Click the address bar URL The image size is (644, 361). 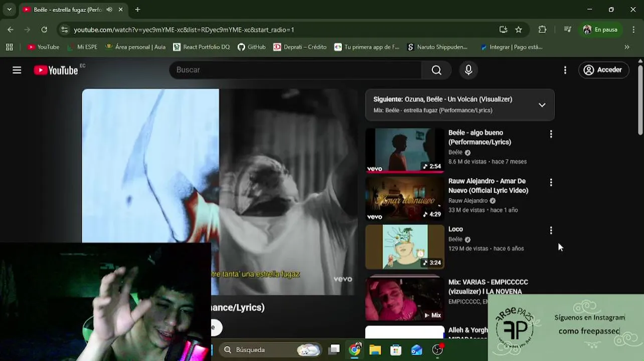(x=184, y=30)
